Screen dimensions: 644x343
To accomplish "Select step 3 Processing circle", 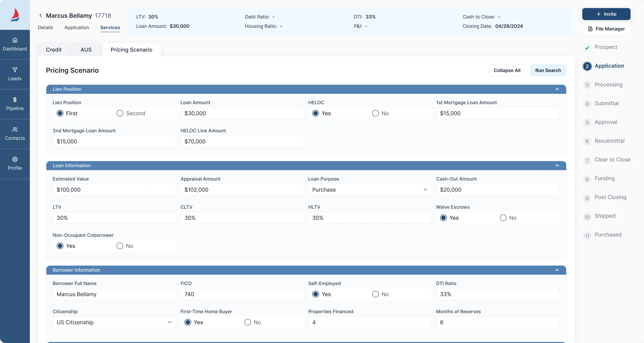I will pos(587,85).
